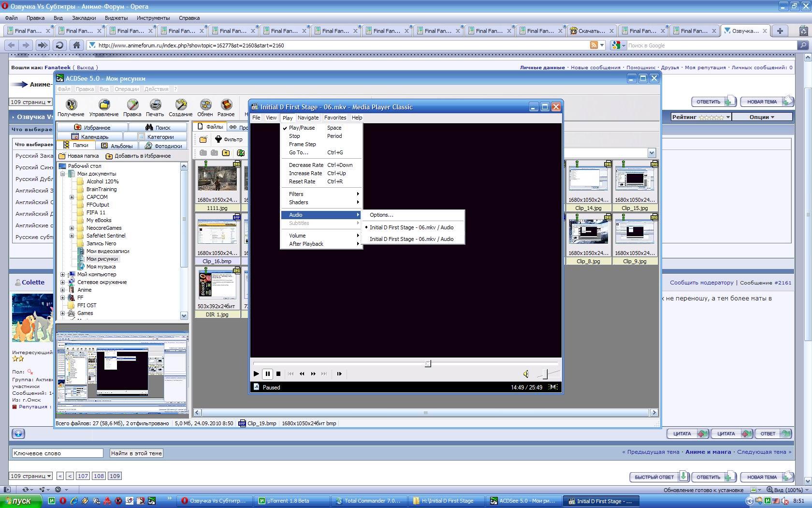Expand the CAPCOM folder node
Screen dimensions: 812x508
[72, 197]
